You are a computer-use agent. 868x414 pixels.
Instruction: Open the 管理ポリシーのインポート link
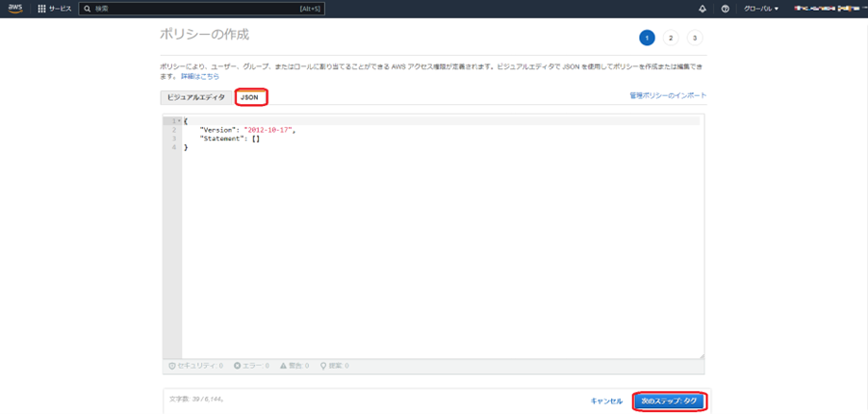(667, 96)
